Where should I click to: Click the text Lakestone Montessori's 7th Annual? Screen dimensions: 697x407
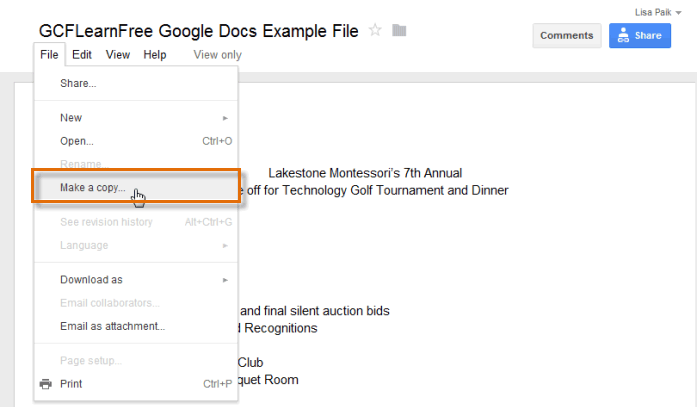[365, 173]
